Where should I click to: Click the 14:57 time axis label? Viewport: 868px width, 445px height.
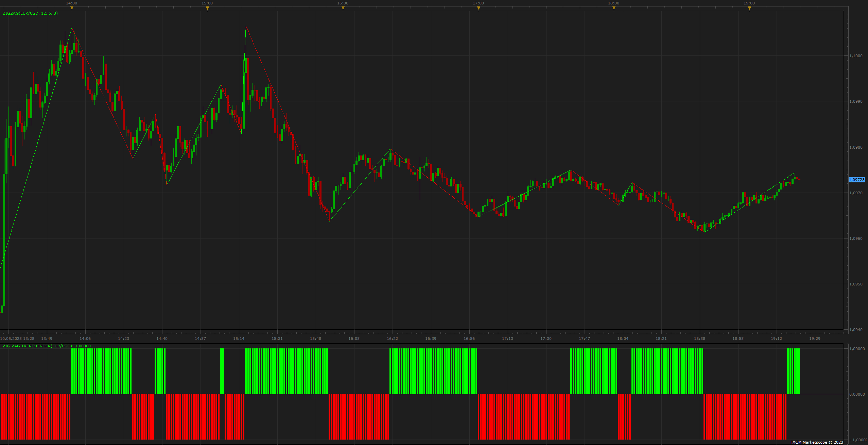[200, 339]
